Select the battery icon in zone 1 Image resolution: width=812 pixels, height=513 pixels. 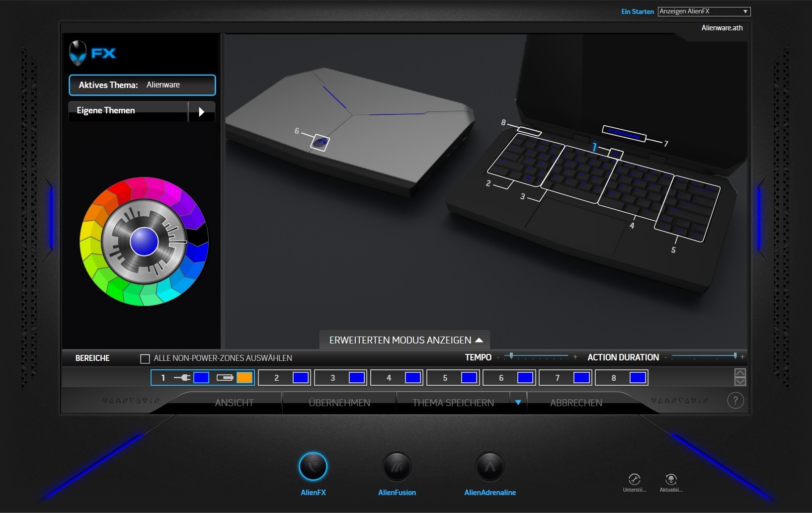[x=225, y=378]
